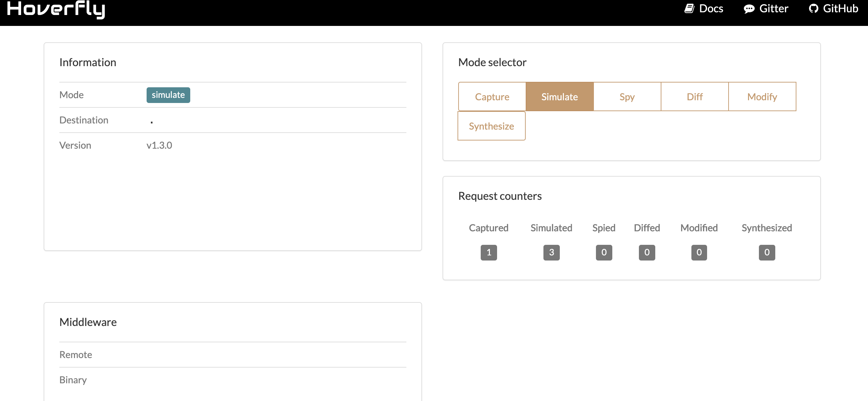Image resolution: width=868 pixels, height=401 pixels.
Task: Activate Synthesize mode
Action: point(491,126)
